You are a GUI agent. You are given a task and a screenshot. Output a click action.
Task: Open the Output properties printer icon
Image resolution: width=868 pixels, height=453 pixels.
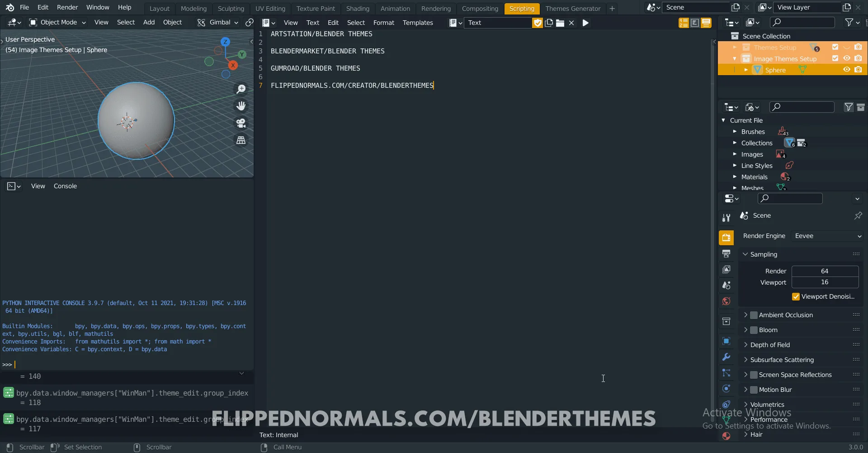[x=727, y=253]
